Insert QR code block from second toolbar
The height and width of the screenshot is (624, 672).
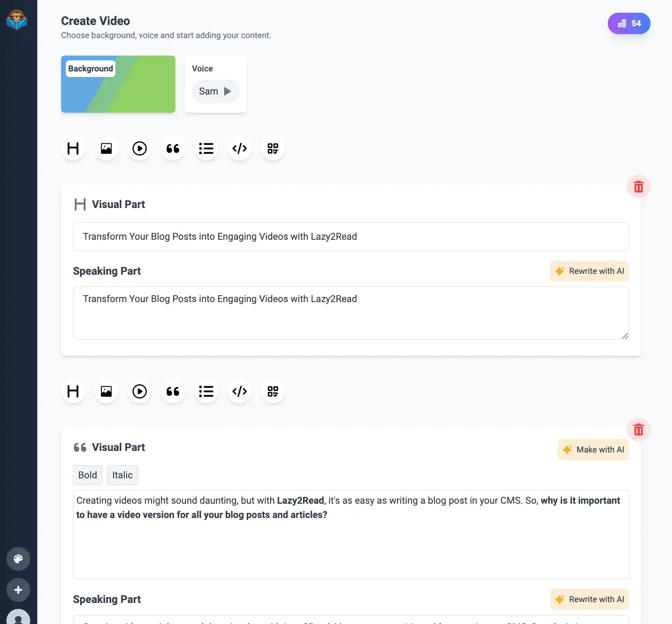[x=273, y=391]
